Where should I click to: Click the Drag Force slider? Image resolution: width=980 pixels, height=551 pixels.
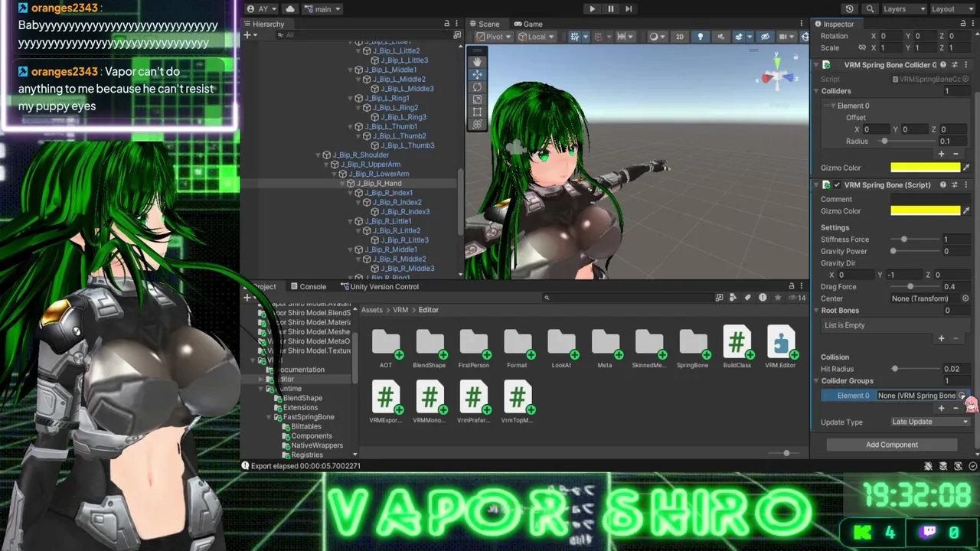(914, 286)
